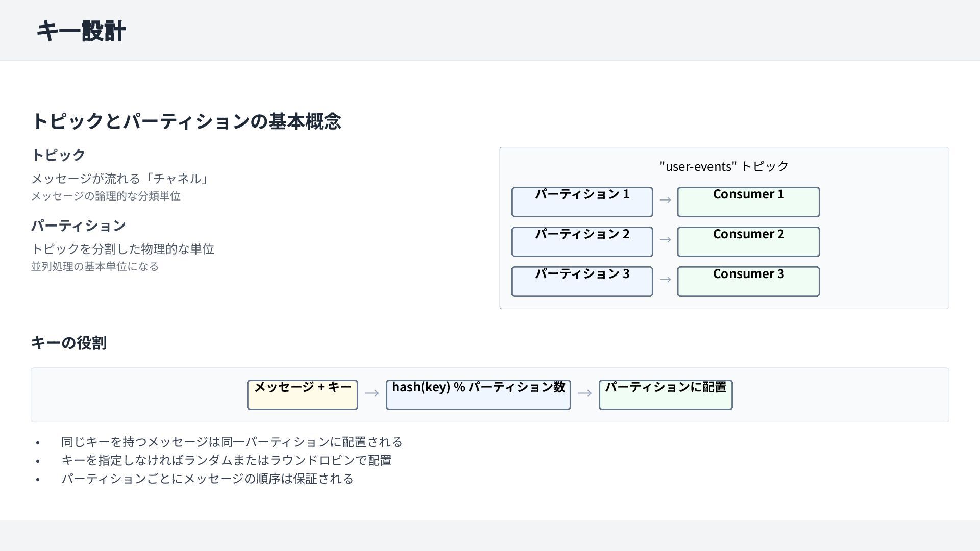Viewport: 980px width, 551px height.
Task: Click the トピックとパーティションの基本概念 heading
Action: (186, 121)
